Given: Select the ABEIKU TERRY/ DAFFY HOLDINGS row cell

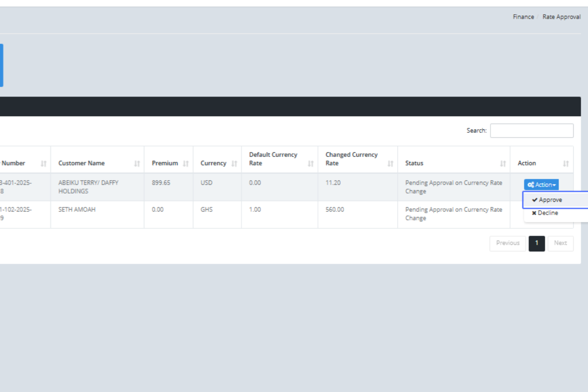Looking at the screenshot, I should coord(88,187).
